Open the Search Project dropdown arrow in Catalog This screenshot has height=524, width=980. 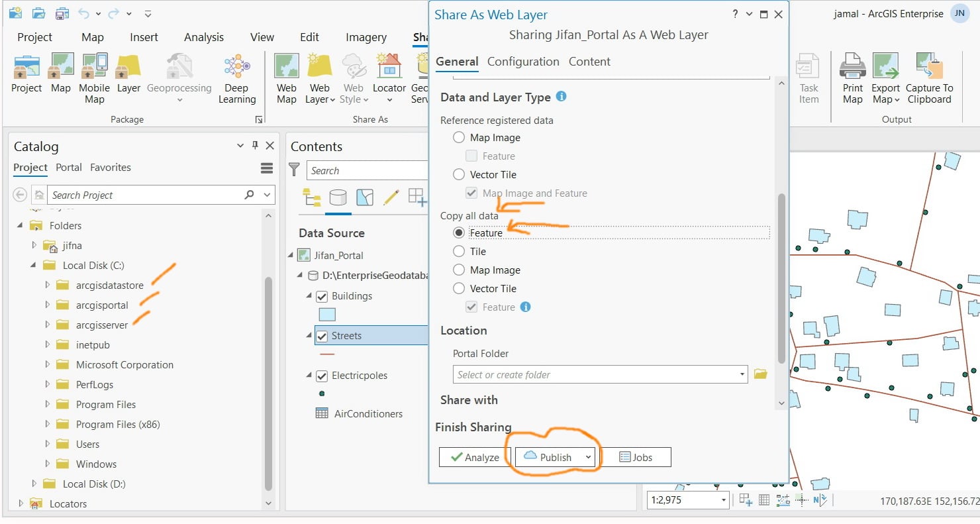267,195
